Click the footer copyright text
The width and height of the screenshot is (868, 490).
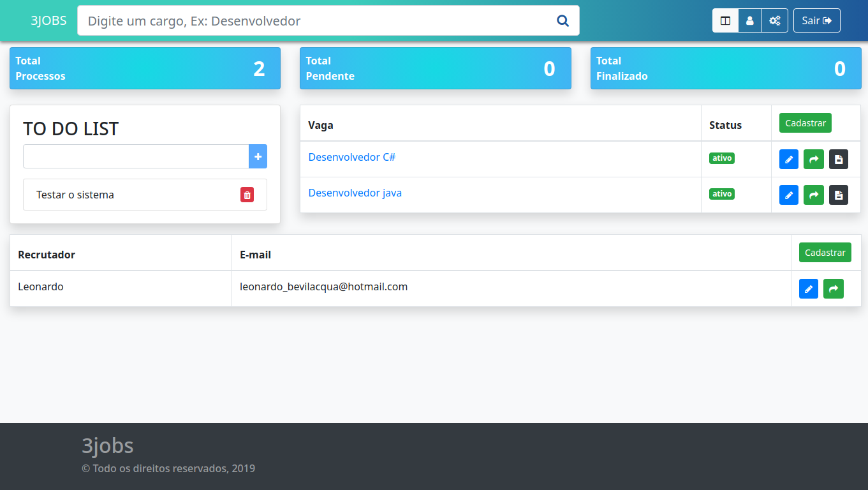click(168, 468)
